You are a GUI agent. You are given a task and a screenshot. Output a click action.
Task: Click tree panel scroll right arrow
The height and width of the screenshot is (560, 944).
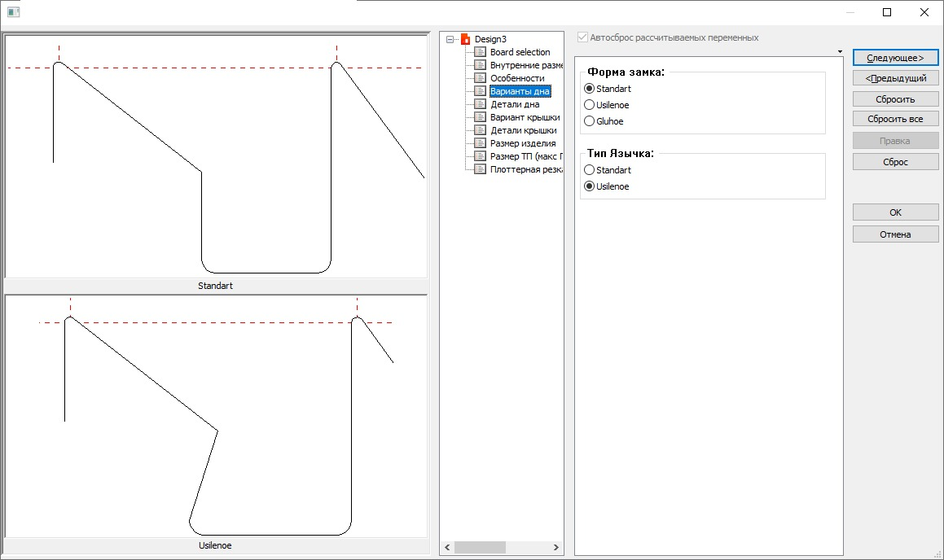[555, 547]
